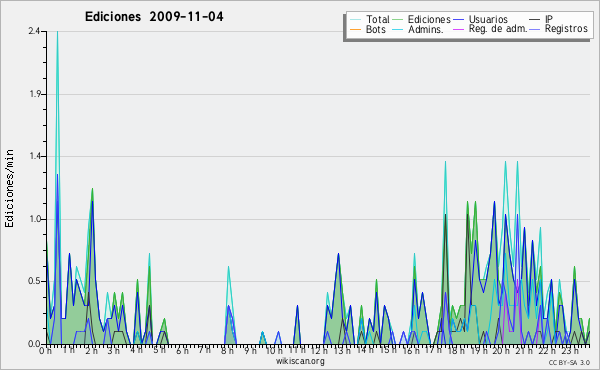Click the 2.4 y-axis value
Screen dimensions: 600x370
34,31
